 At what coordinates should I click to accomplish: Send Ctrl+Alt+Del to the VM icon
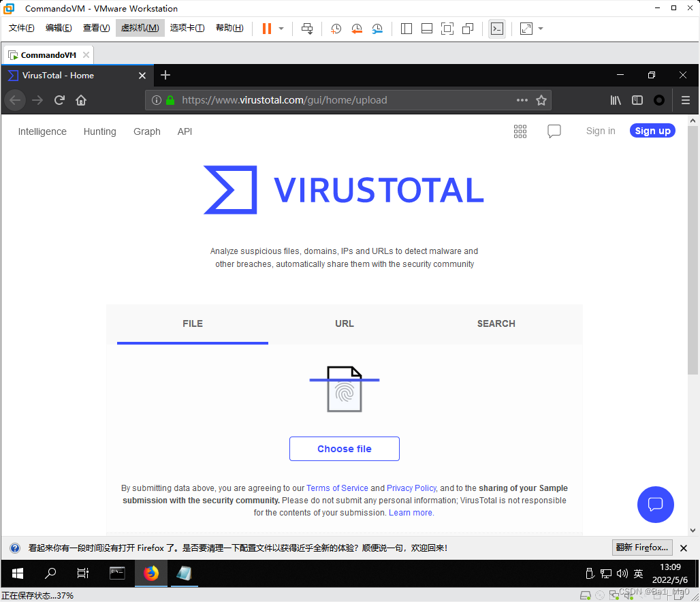coord(307,29)
